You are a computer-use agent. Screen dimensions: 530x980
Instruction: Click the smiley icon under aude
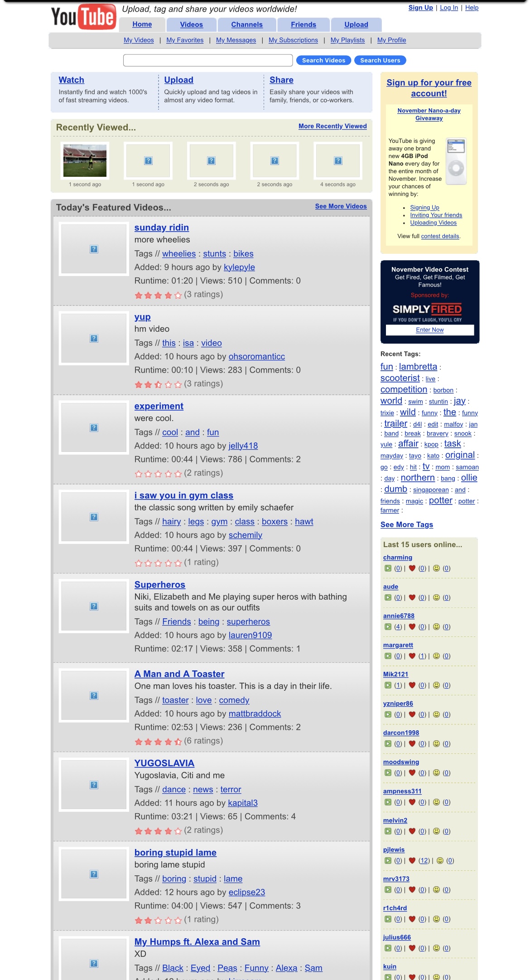pyautogui.click(x=437, y=597)
